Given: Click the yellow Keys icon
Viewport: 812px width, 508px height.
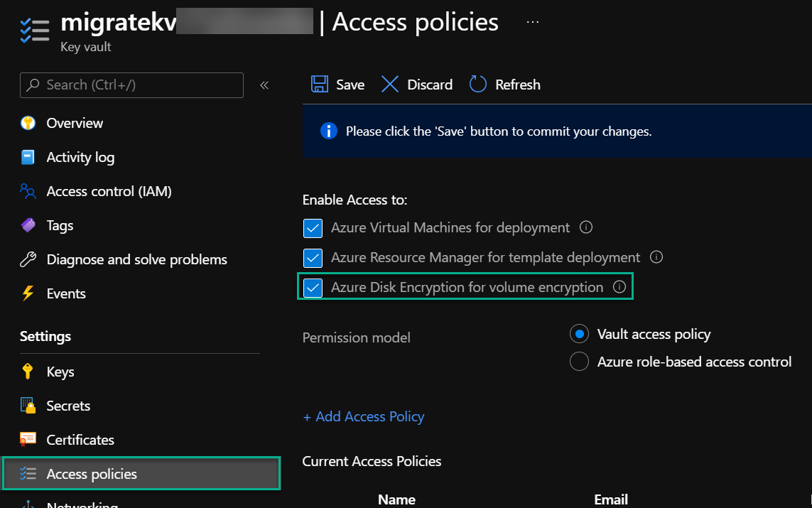Looking at the screenshot, I should point(28,372).
